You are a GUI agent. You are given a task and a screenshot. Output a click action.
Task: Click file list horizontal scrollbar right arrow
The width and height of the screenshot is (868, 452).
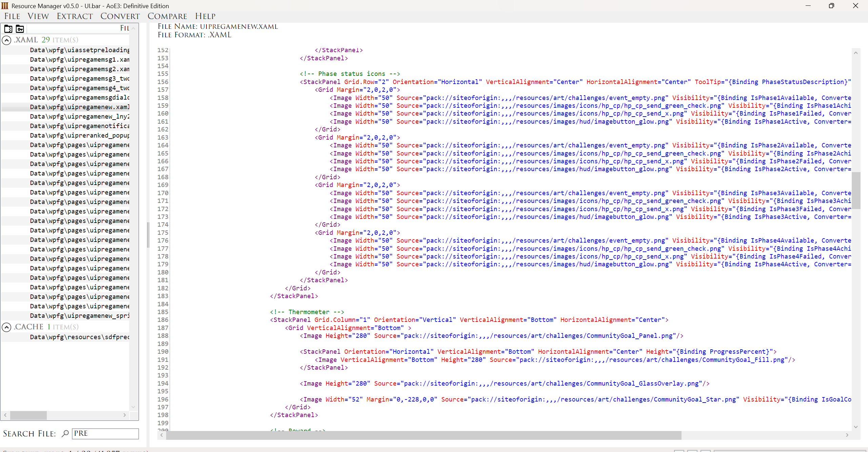pyautogui.click(x=125, y=415)
